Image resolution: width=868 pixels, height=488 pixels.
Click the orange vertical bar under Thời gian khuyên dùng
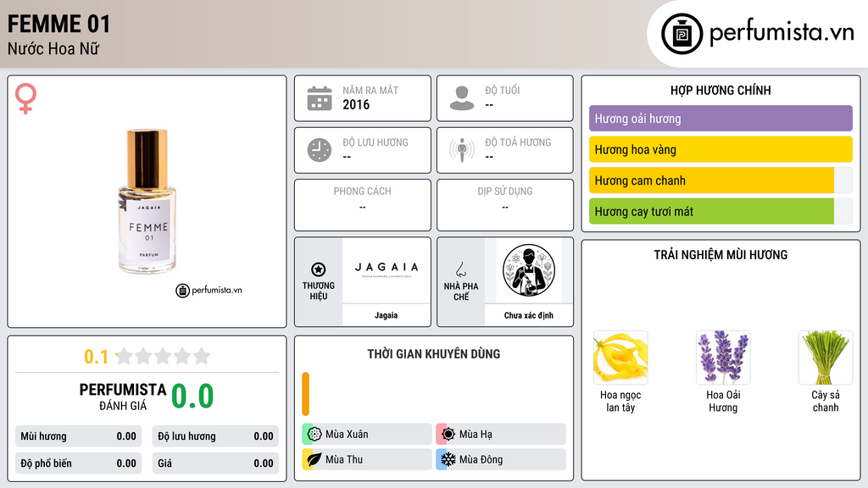(x=305, y=394)
